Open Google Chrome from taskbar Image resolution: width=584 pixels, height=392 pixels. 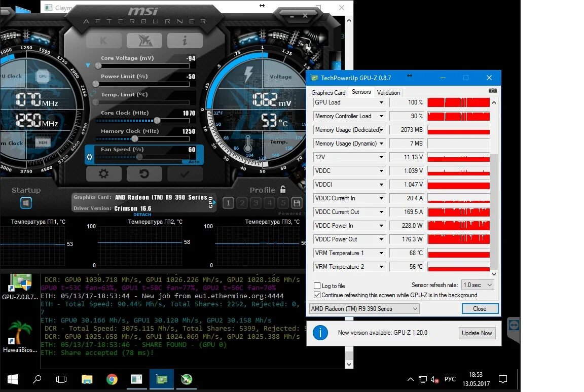pos(112,379)
